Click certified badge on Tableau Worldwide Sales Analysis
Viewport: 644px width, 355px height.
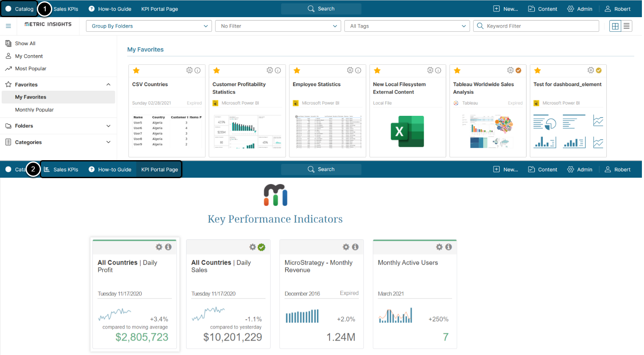coord(519,70)
